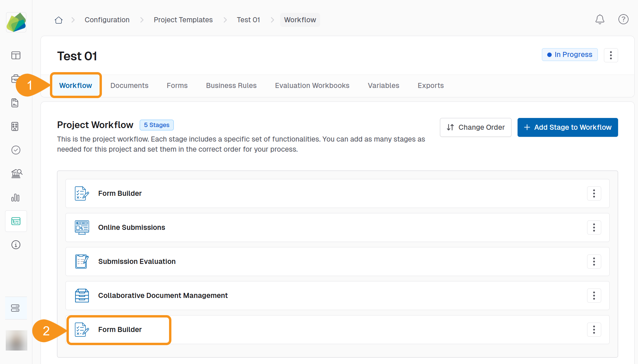Click the Change Order button

point(475,127)
